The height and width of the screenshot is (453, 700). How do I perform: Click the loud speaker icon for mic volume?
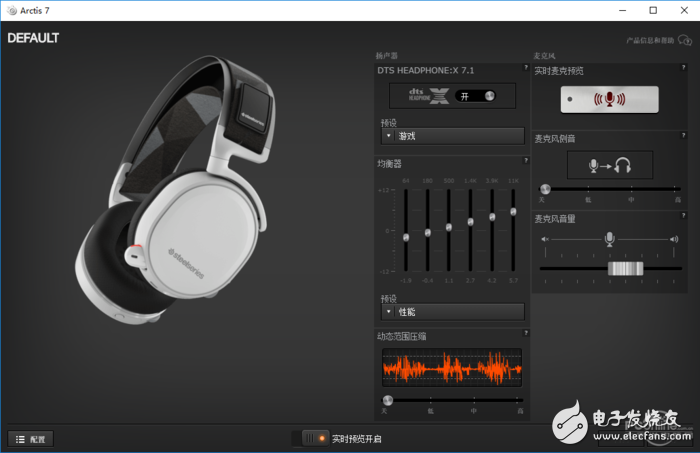click(674, 239)
